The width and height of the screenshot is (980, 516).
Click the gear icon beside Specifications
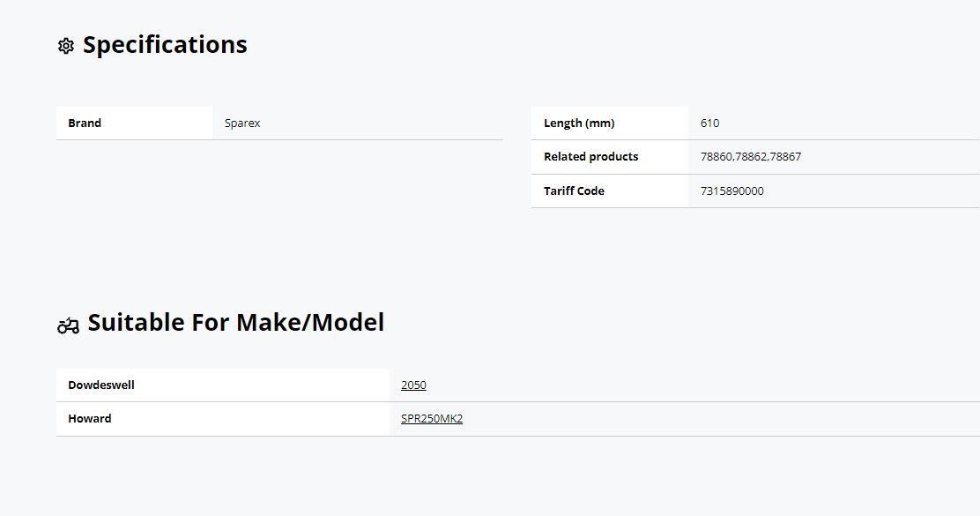tap(65, 46)
